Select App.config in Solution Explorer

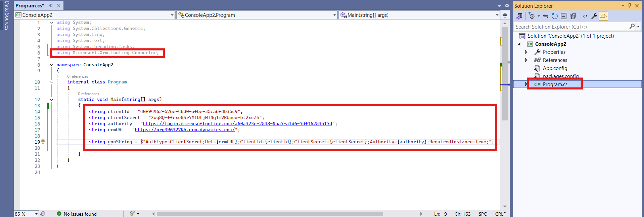[x=555, y=68]
